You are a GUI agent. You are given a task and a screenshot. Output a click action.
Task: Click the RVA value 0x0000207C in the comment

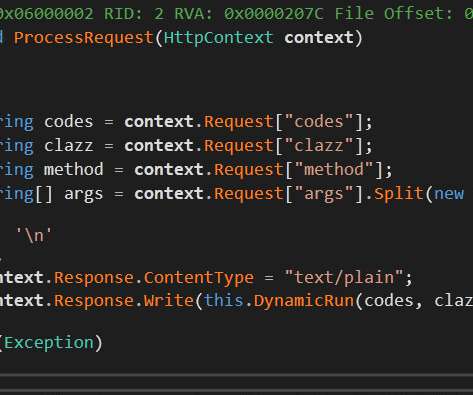(274, 13)
